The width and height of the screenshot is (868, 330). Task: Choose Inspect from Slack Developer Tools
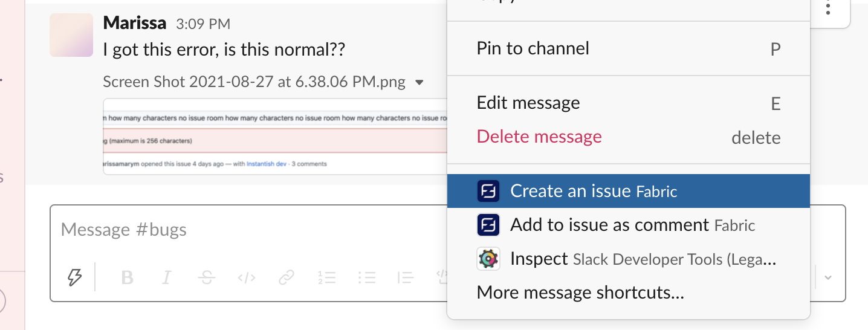[629, 259]
